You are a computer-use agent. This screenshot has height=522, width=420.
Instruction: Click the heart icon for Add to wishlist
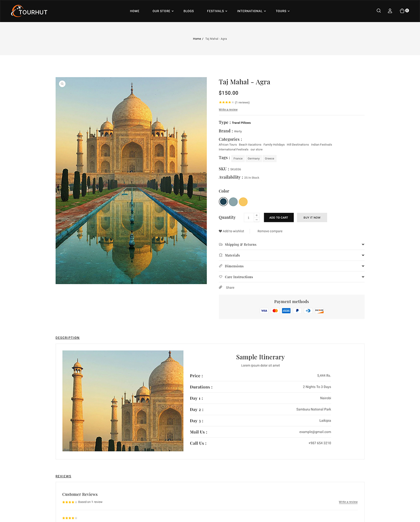220,231
